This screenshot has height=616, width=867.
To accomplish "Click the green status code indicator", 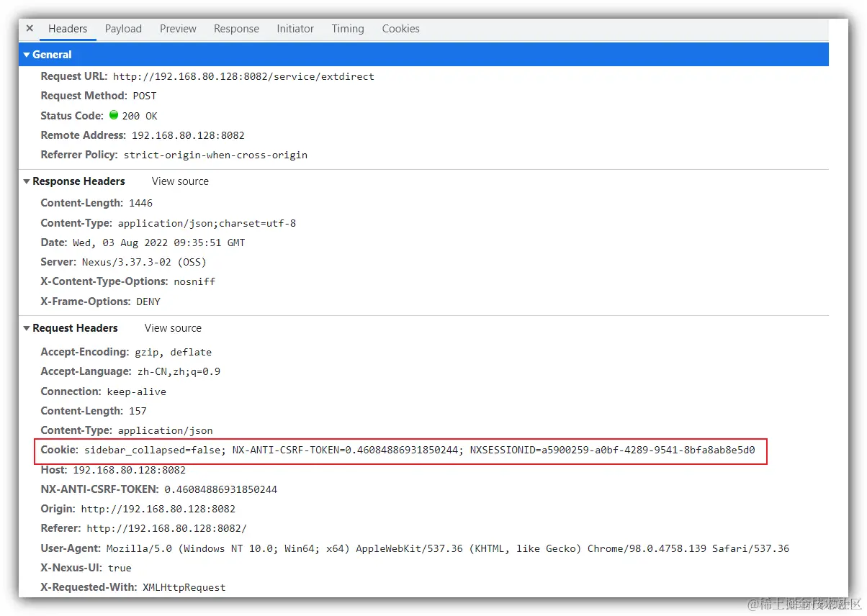I will (x=114, y=115).
